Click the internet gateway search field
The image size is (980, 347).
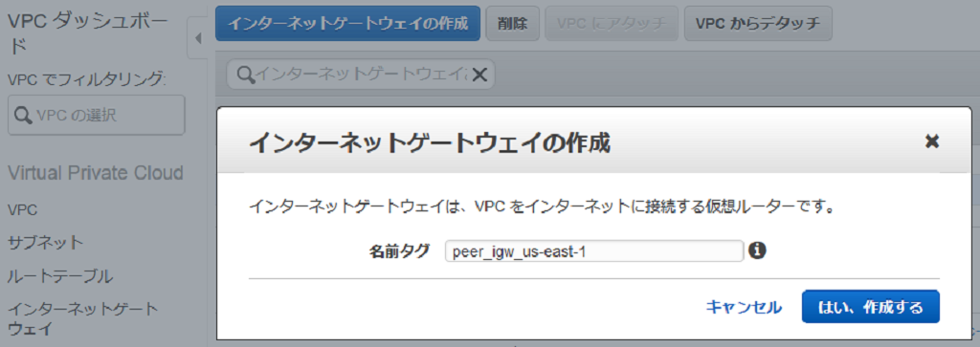pos(361,75)
